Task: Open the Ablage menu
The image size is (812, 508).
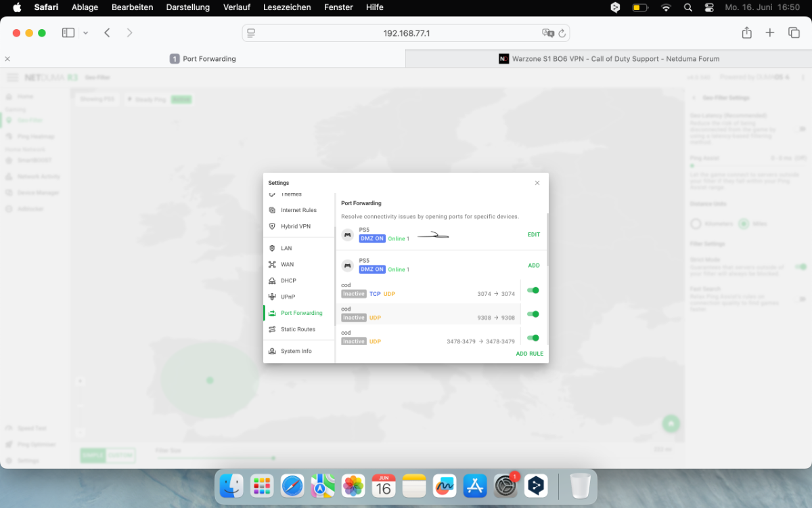Action: [85, 7]
